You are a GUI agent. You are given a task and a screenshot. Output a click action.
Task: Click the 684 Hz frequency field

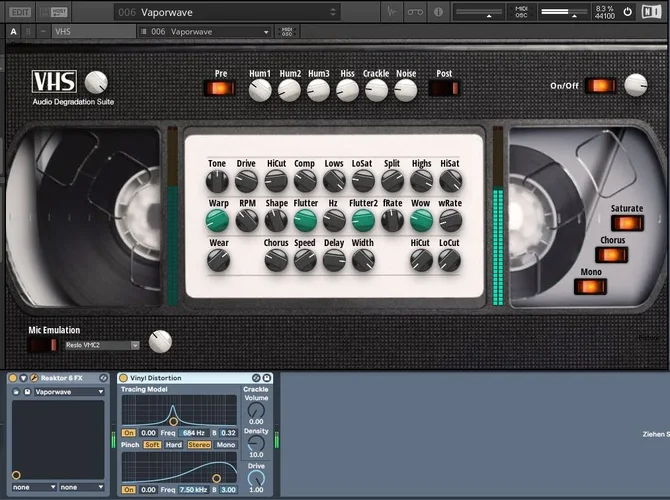click(x=194, y=432)
